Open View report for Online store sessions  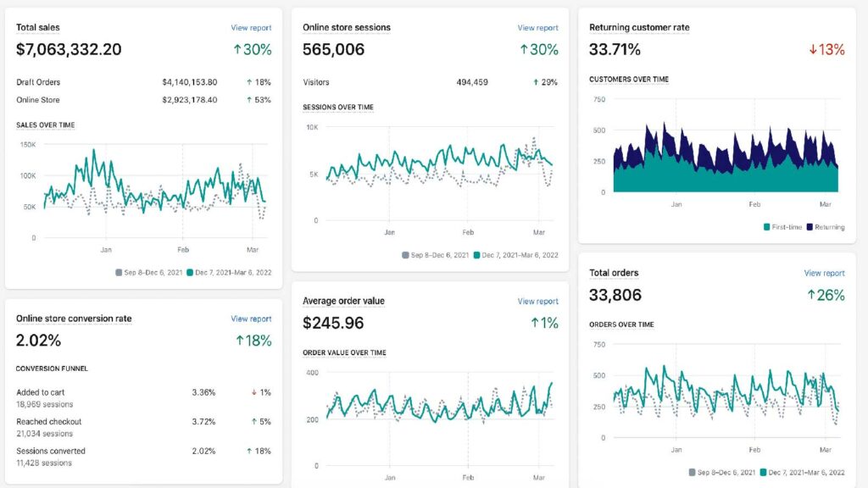pos(537,28)
